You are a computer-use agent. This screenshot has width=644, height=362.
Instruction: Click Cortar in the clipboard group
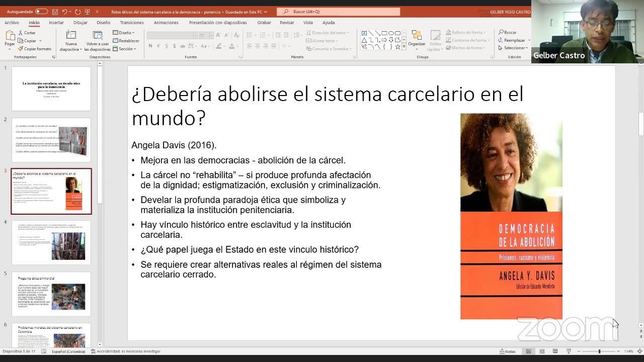coord(27,33)
